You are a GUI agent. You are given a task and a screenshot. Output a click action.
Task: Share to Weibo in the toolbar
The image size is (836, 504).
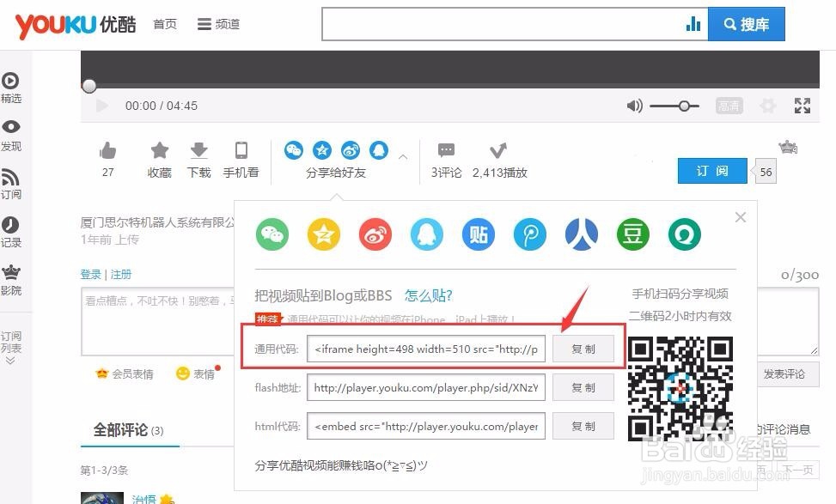click(x=351, y=150)
